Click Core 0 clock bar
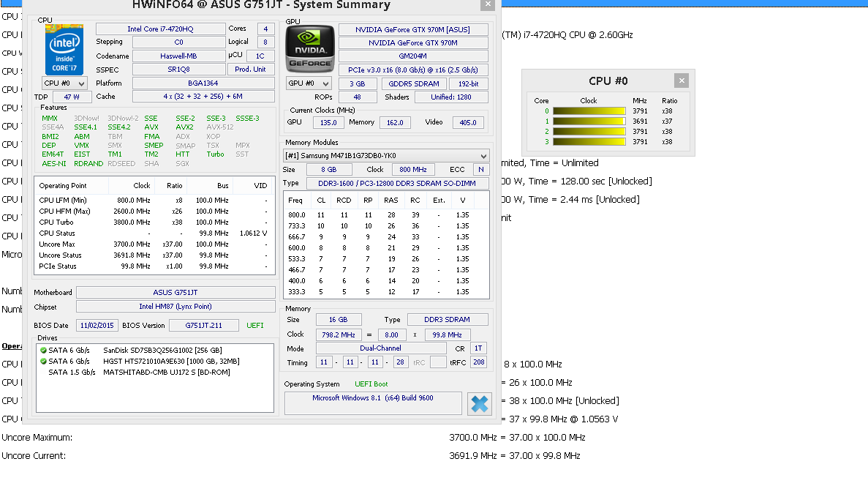 coord(589,111)
